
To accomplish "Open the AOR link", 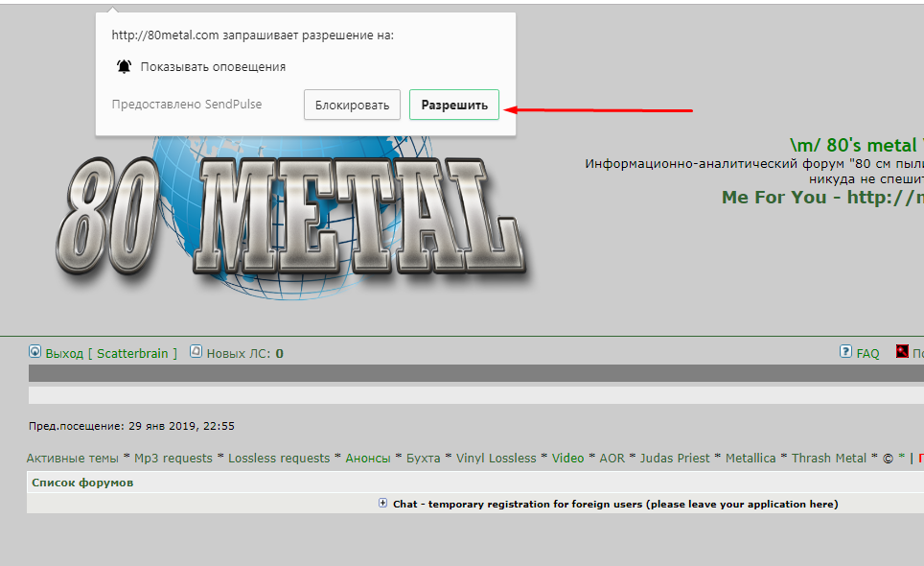I will pos(612,459).
